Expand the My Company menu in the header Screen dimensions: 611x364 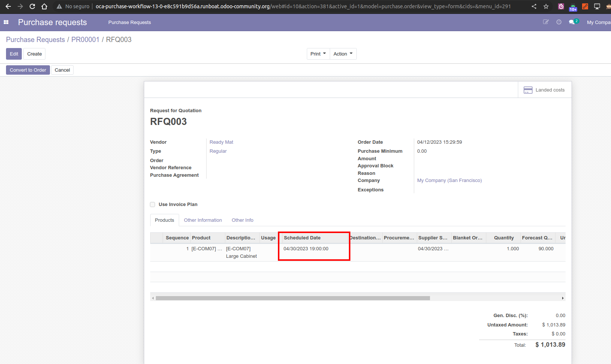[598, 22]
